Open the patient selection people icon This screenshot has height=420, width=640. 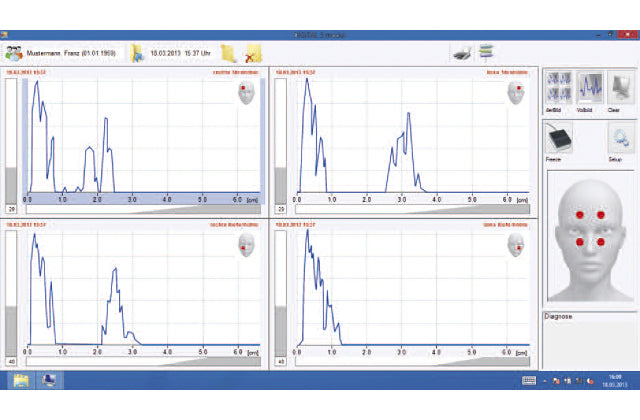tap(13, 53)
